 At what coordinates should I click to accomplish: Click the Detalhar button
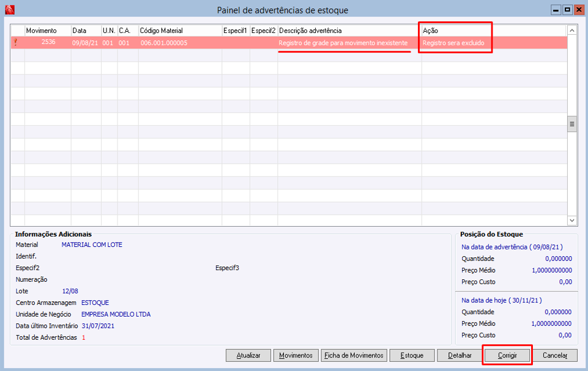(x=460, y=355)
